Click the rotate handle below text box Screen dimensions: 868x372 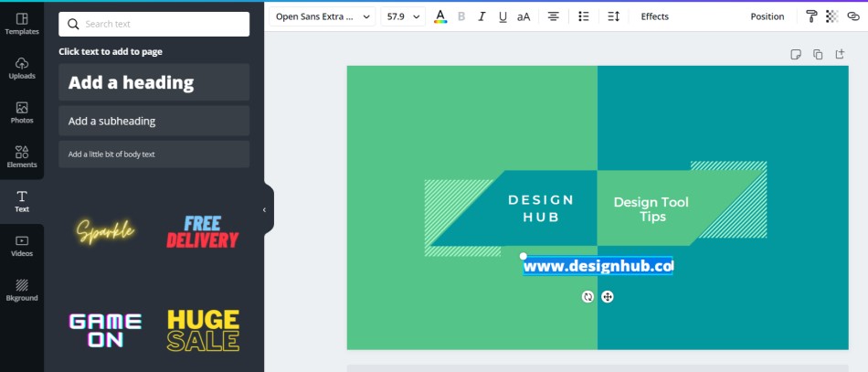[x=587, y=297]
